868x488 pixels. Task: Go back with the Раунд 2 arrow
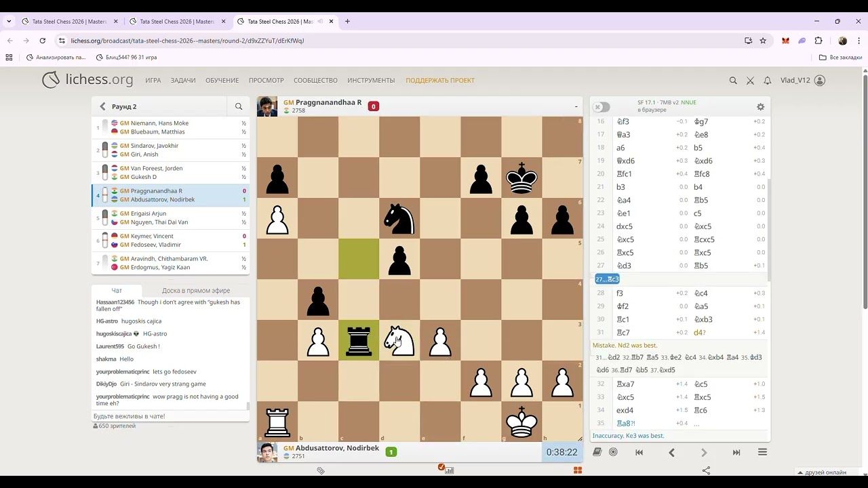point(102,106)
